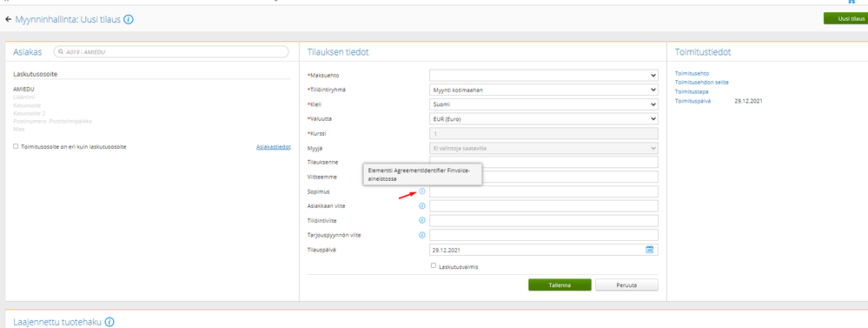Click the Sopimus input field
This screenshot has height=328, width=868.
pyautogui.click(x=544, y=191)
